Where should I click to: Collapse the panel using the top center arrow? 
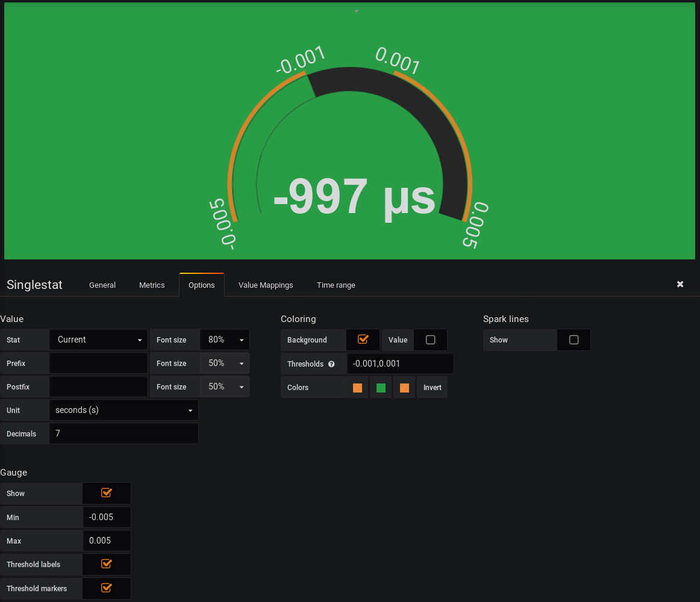click(355, 10)
